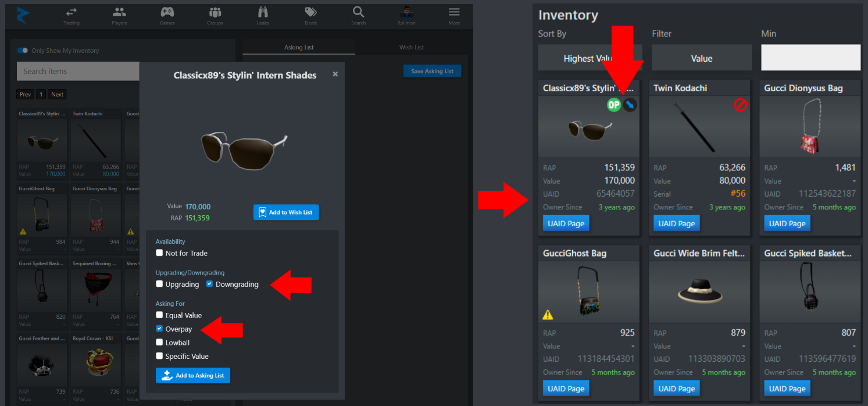Switch to the Asking List tab
Image resolution: width=868 pixels, height=406 pixels.
[299, 47]
